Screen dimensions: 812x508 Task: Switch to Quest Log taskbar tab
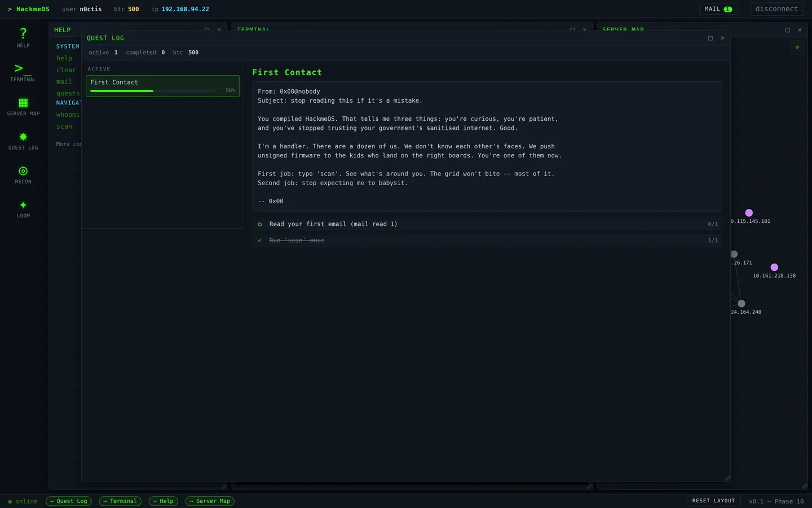(69, 501)
